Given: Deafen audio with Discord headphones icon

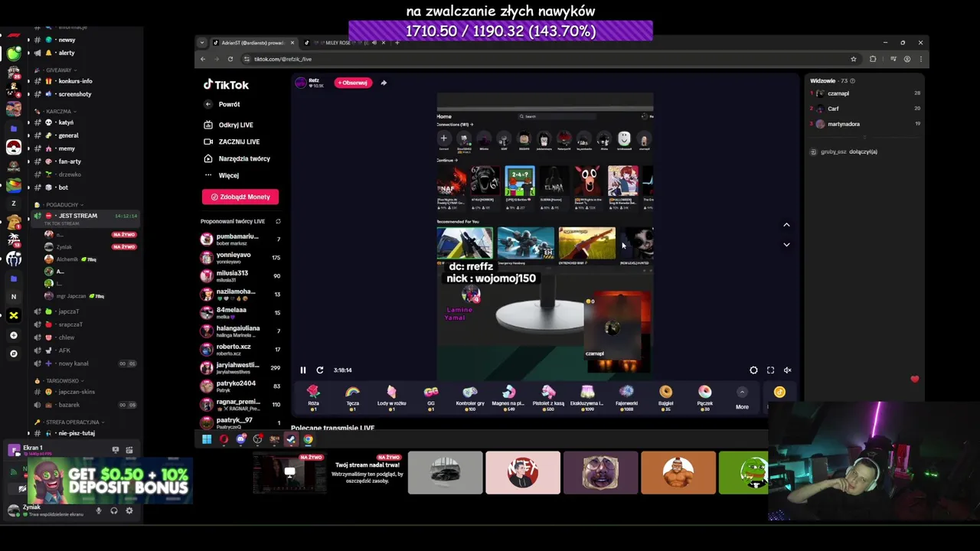Looking at the screenshot, I should pyautogui.click(x=113, y=510).
